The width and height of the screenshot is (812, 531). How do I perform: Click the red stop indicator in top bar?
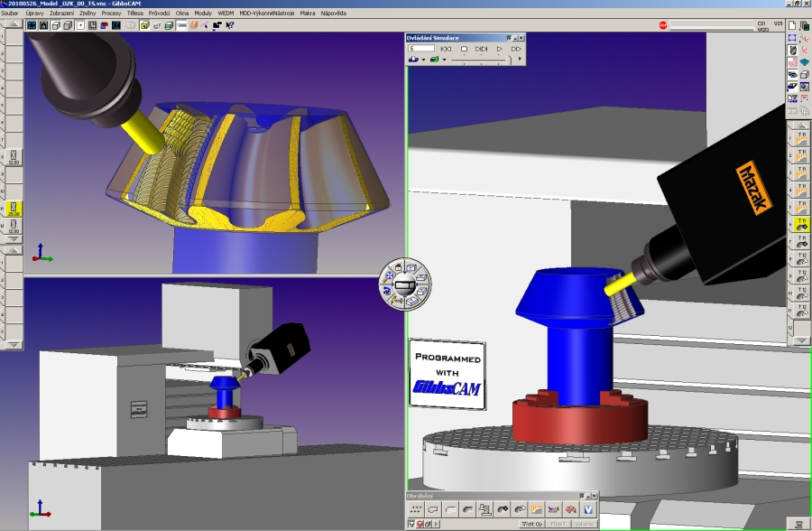662,25
